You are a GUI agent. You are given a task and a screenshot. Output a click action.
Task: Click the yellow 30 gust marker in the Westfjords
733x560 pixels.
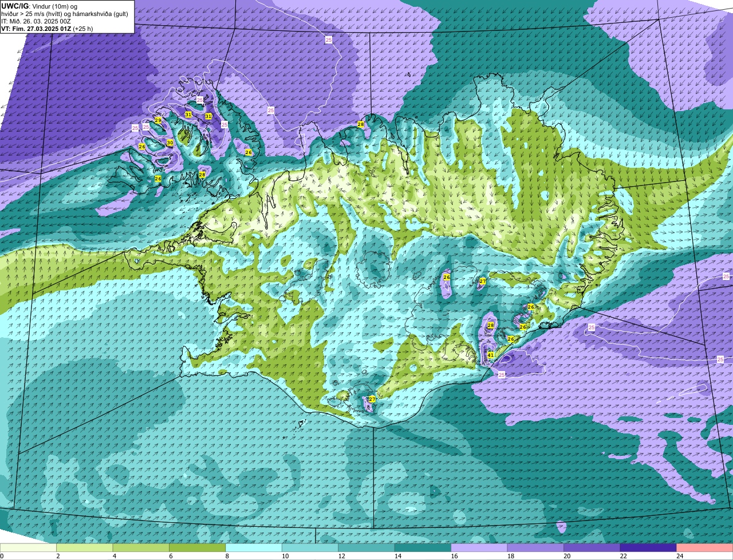pos(170,143)
